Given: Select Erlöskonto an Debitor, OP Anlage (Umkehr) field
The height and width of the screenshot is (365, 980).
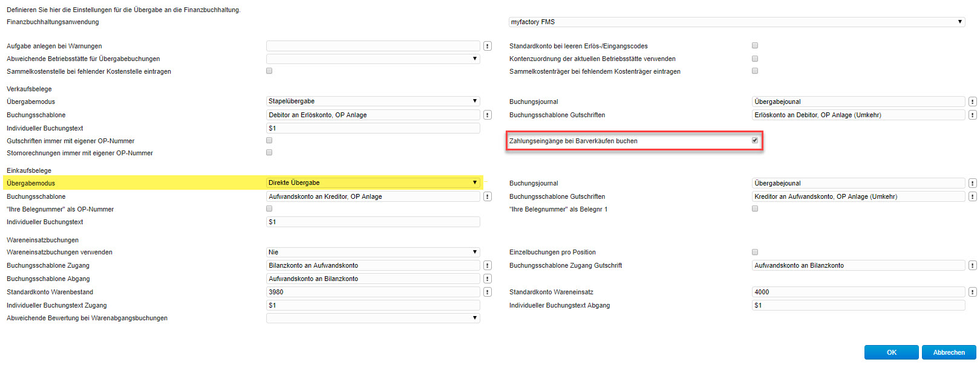Looking at the screenshot, I should pyautogui.click(x=858, y=115).
